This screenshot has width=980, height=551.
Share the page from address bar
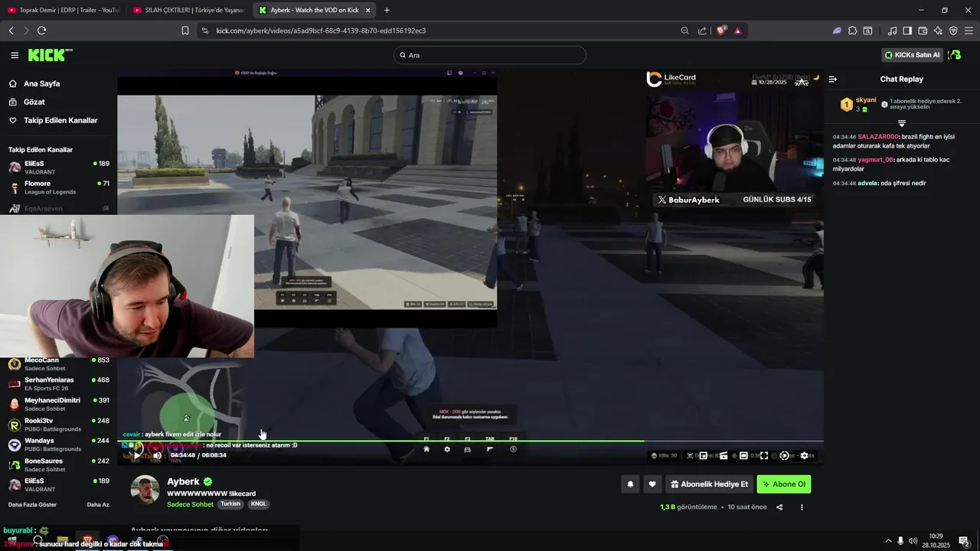point(702,31)
